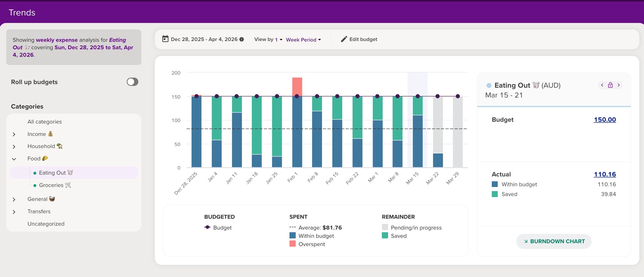The image size is (644, 277).
Task: Collapse the Food category
Action: 14,159
